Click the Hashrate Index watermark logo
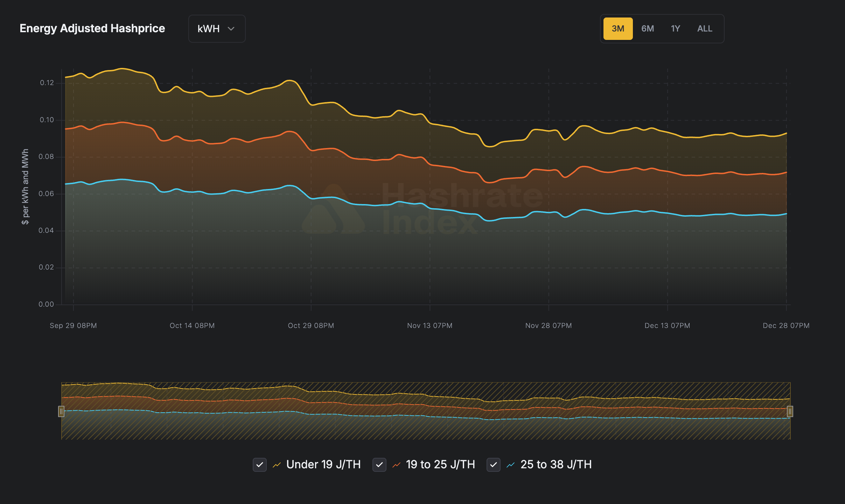The width and height of the screenshot is (845, 504). tap(333, 210)
